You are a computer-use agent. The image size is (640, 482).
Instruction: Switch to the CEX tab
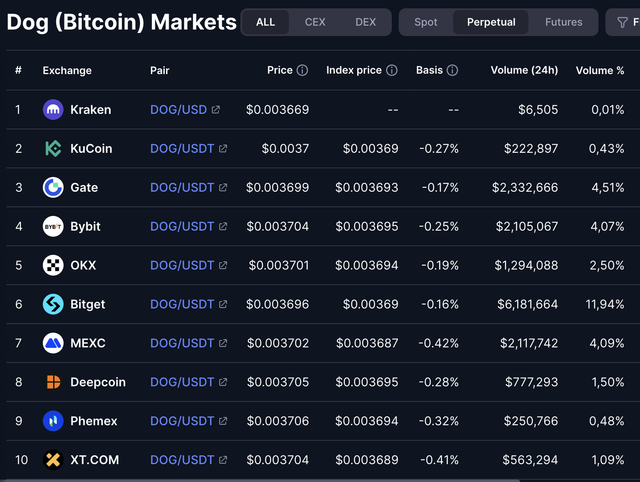315,22
